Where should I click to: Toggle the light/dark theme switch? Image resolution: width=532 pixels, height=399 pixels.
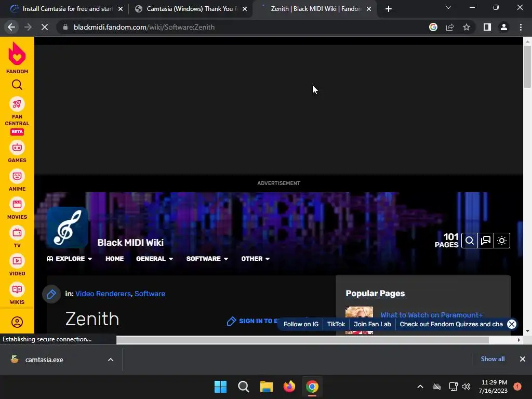point(502,241)
